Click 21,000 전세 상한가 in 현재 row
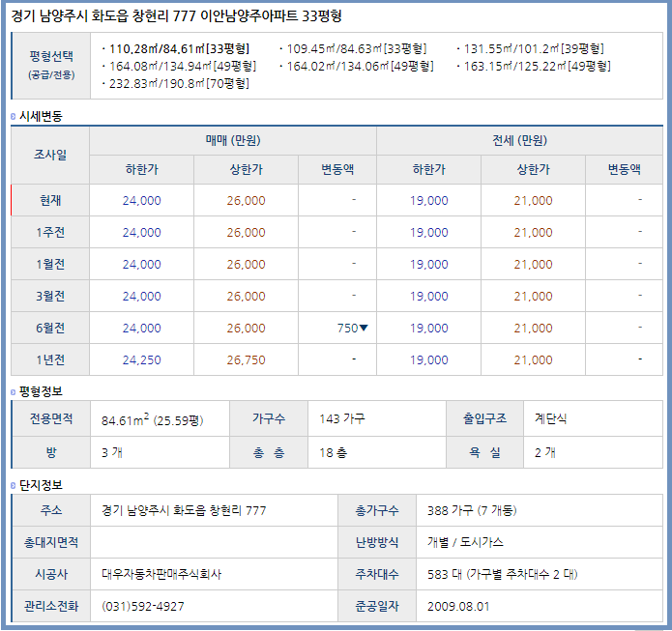 533,200
